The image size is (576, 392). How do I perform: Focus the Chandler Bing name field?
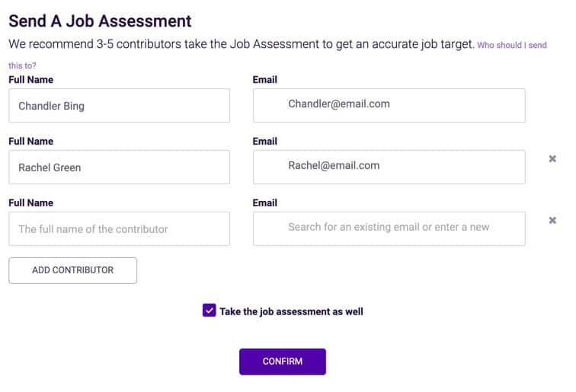click(x=120, y=106)
